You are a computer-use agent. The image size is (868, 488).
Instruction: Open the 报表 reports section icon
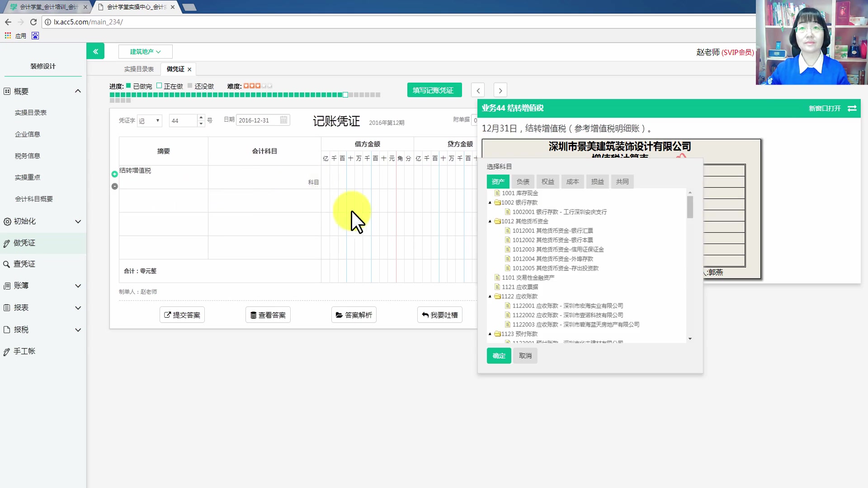click(6, 308)
